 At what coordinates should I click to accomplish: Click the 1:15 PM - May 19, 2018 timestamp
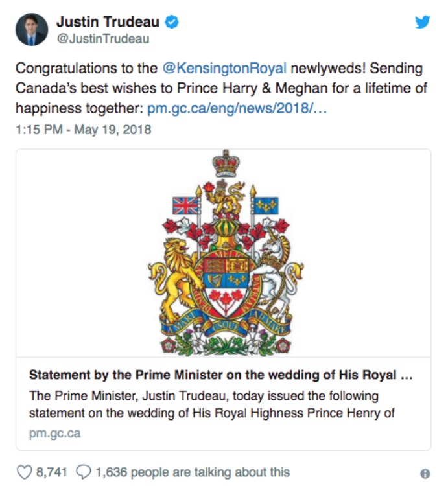(x=83, y=130)
